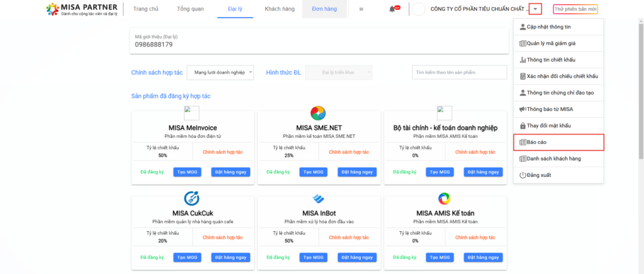Expand the account dropdown arrow

click(536, 9)
